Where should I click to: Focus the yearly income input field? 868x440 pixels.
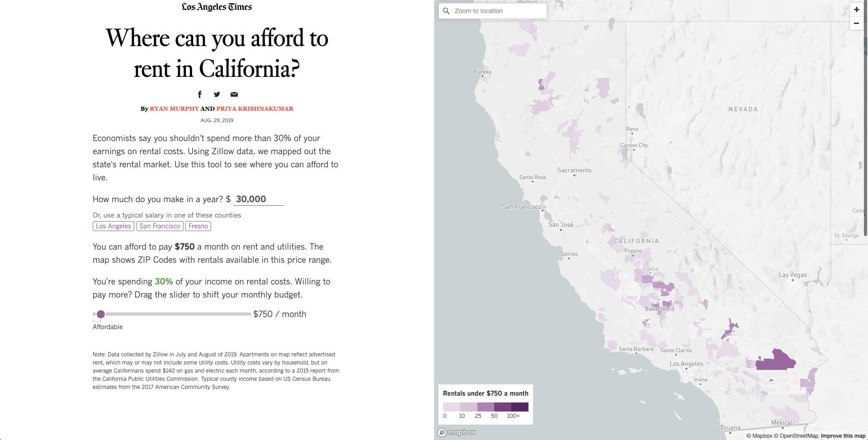258,199
